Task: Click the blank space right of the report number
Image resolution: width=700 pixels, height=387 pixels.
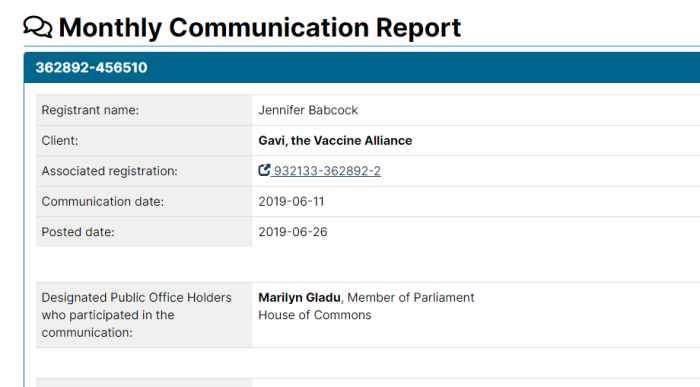Action: coord(424,67)
